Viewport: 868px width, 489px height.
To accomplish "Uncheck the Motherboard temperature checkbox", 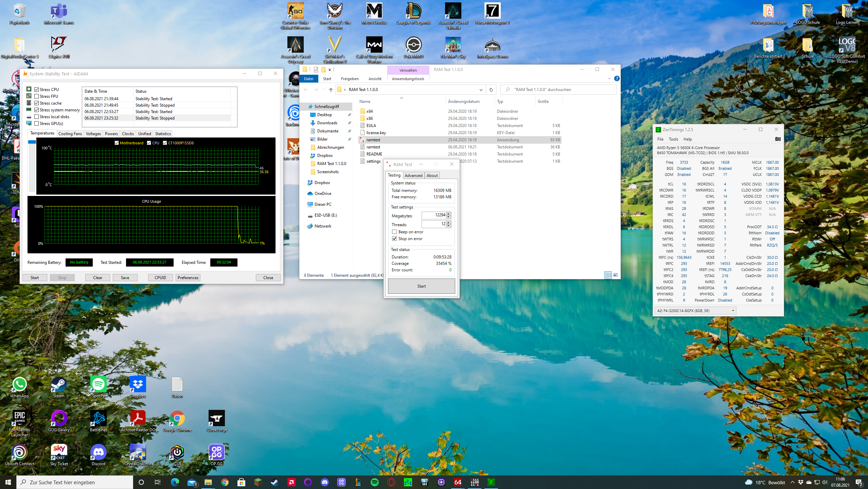I will (117, 143).
